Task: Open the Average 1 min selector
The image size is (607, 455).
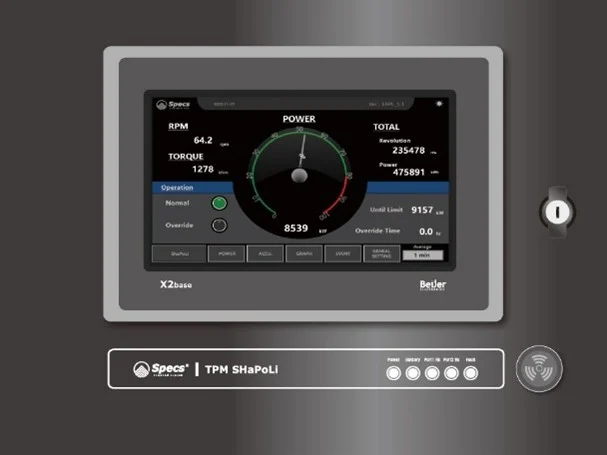Action: click(422, 255)
